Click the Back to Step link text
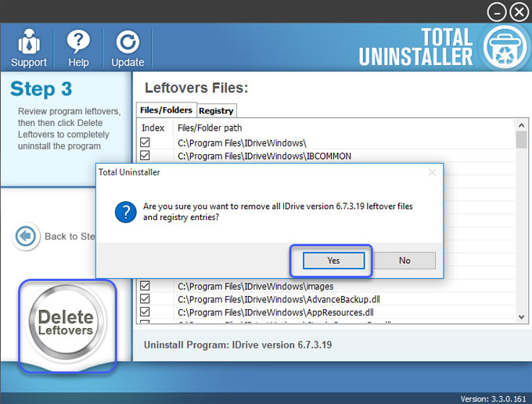 point(70,236)
